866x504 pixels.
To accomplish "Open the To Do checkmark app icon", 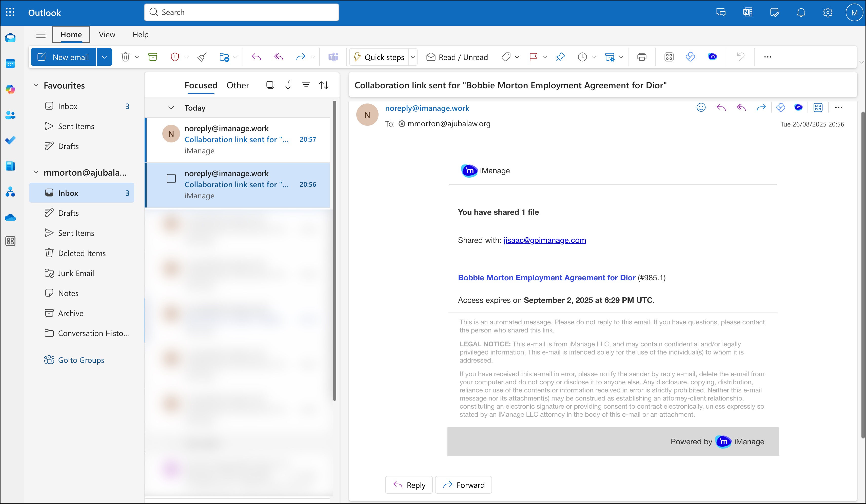I will 10,140.
